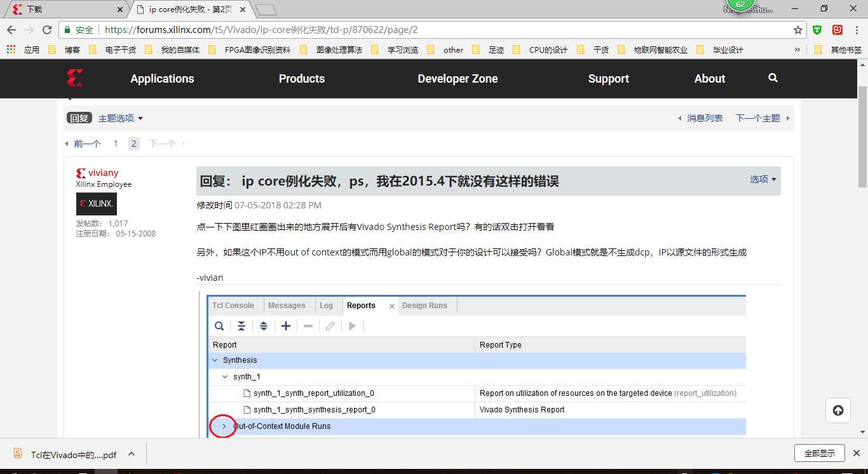Open the 足迹 bookmark folder
The image size is (868, 474).
pos(488,50)
